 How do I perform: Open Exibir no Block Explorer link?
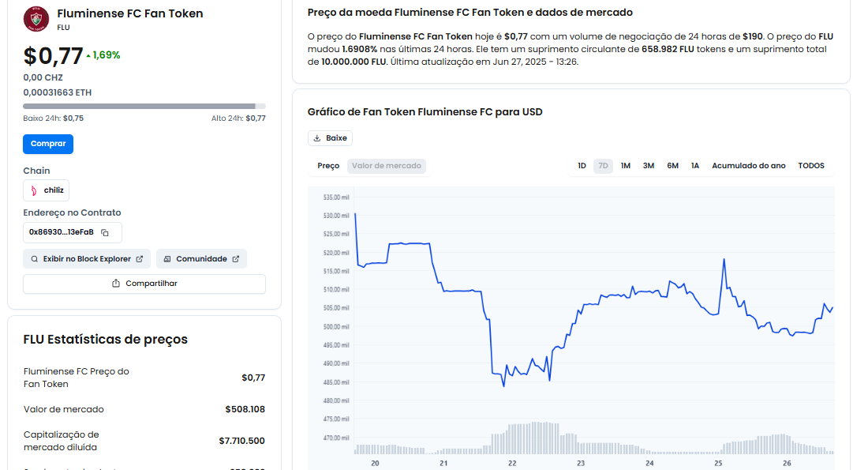[x=87, y=259]
